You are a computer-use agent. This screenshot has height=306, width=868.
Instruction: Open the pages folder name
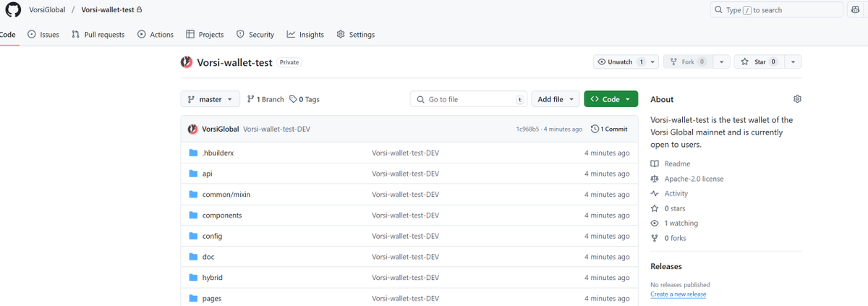click(x=212, y=299)
